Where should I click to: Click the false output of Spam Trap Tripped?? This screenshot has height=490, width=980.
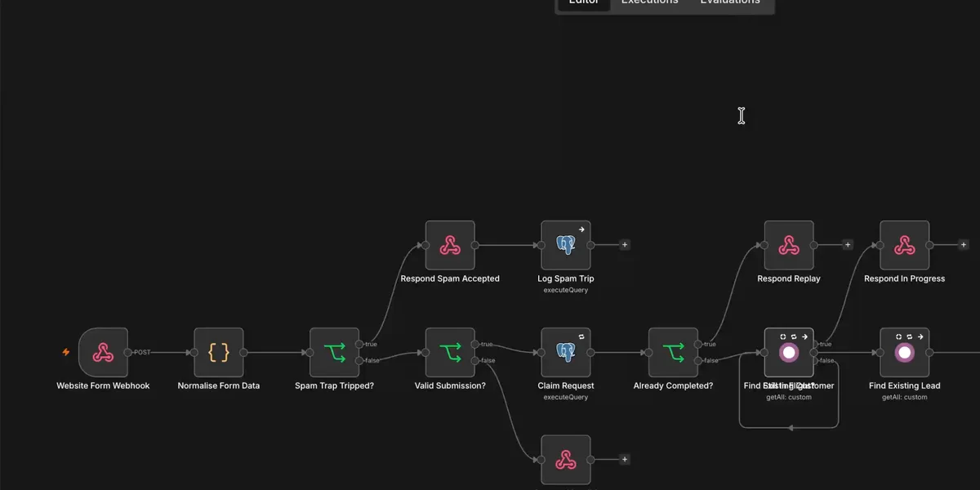coord(360,361)
